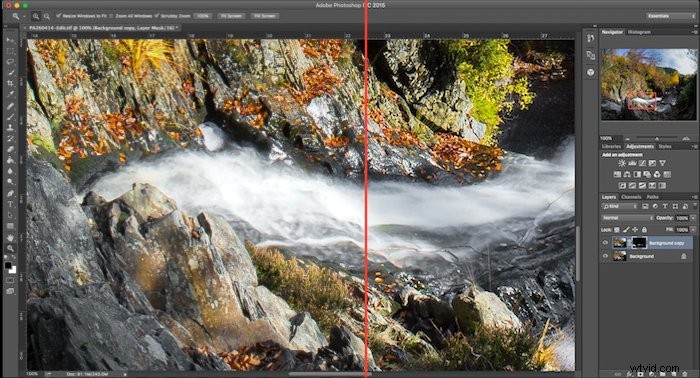Choose Zoom Out mode in options bar
Viewport: 700px width, 378px height.
tap(46, 16)
